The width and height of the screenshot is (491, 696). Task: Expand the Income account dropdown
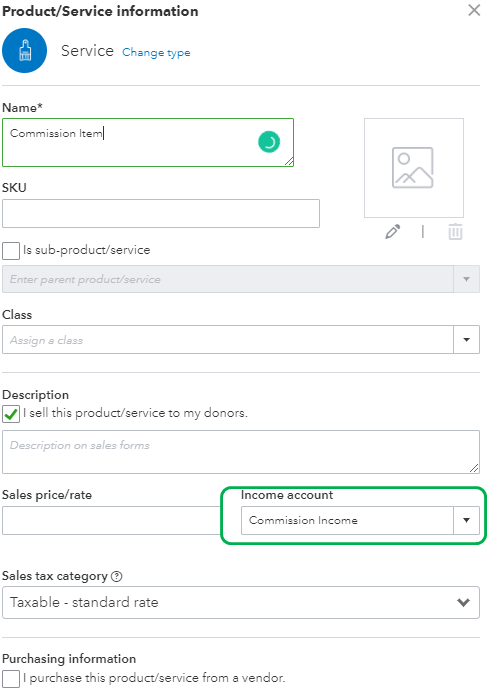click(466, 520)
